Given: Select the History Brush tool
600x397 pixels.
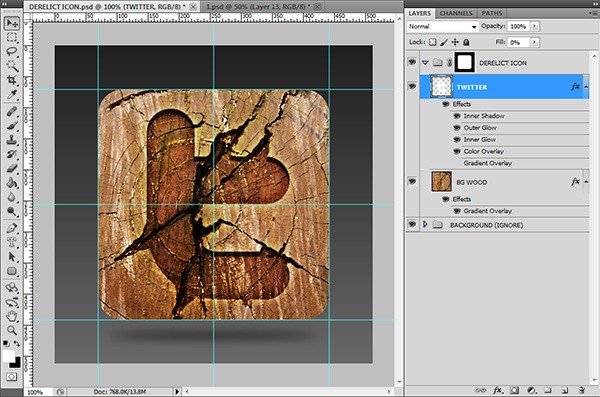Looking at the screenshot, I should 12,154.
